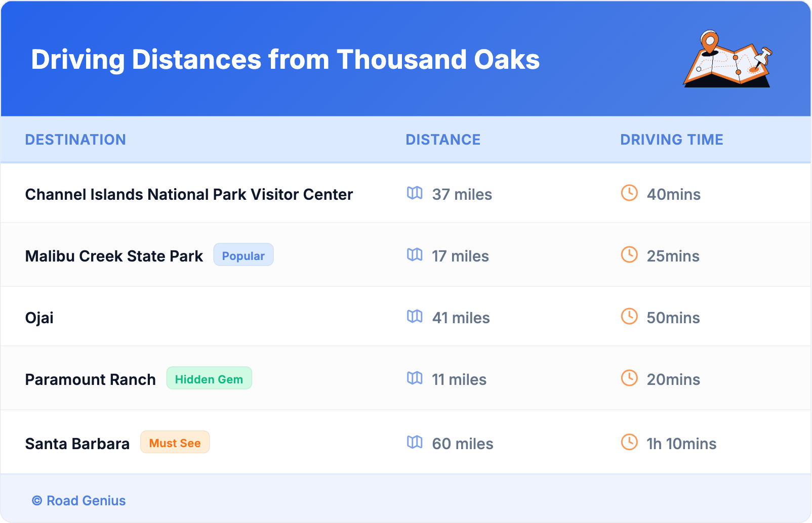Screen dimensions: 812x523
Task: Toggle the Hidden Gem badge on Paramount Ranch
Action: click(x=209, y=378)
